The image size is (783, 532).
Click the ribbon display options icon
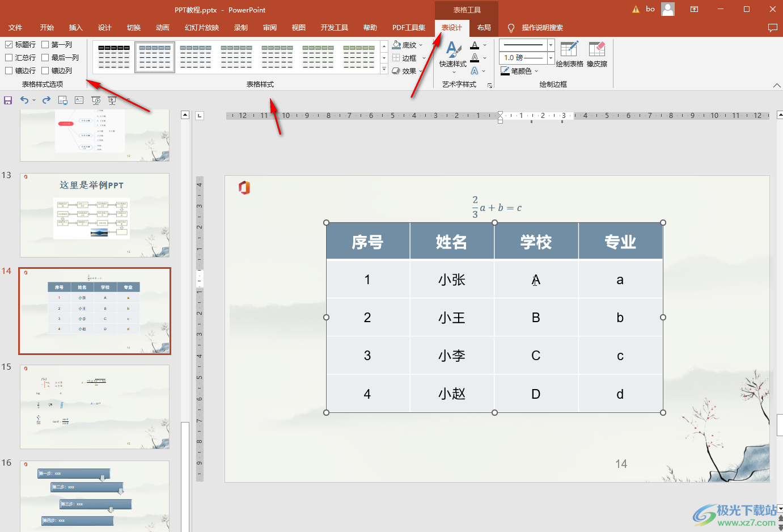click(x=694, y=9)
